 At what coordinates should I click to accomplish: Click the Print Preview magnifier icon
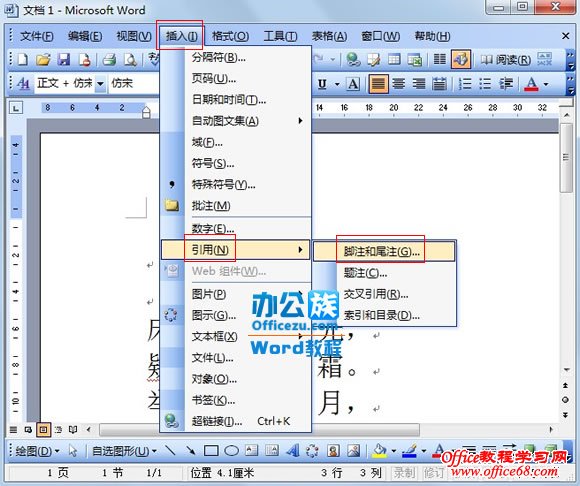pos(130,59)
